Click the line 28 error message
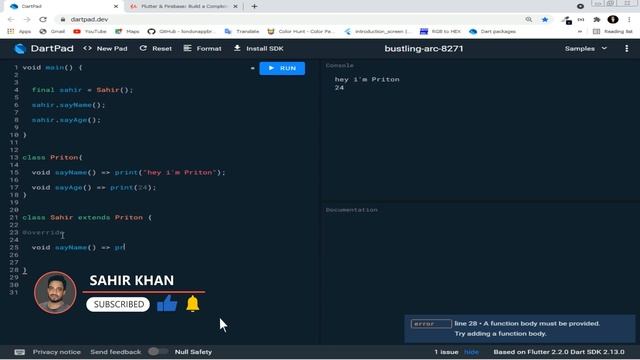 [520, 329]
